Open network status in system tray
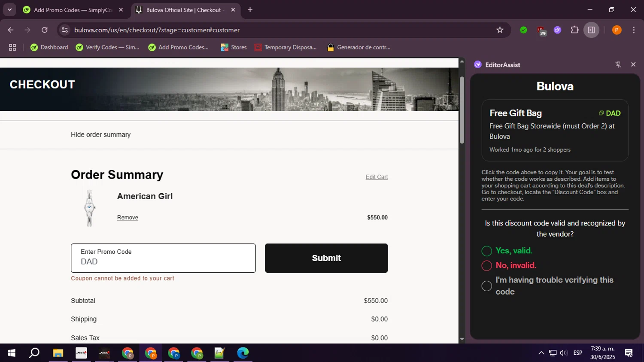 click(x=553, y=353)
